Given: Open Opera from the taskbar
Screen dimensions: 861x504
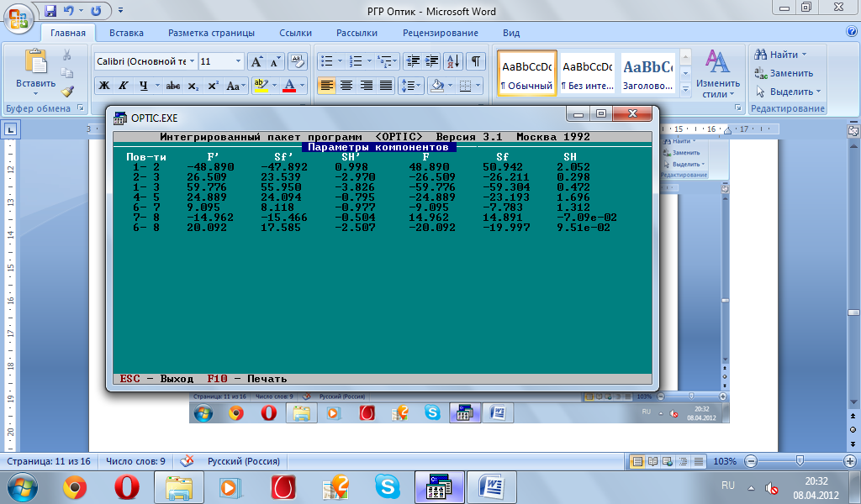Looking at the screenshot, I should 126,486.
